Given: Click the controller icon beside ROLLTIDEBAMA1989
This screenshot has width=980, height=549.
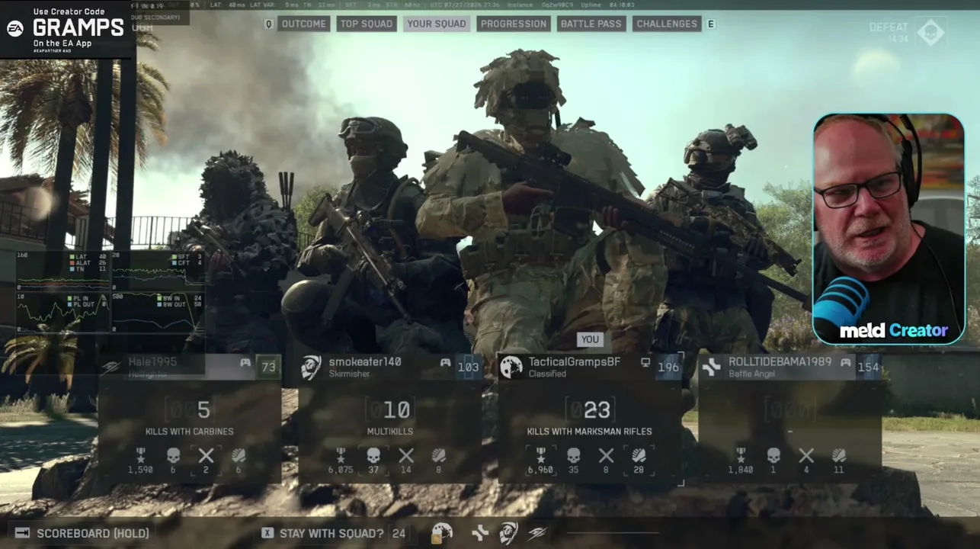Looking at the screenshot, I should (845, 363).
